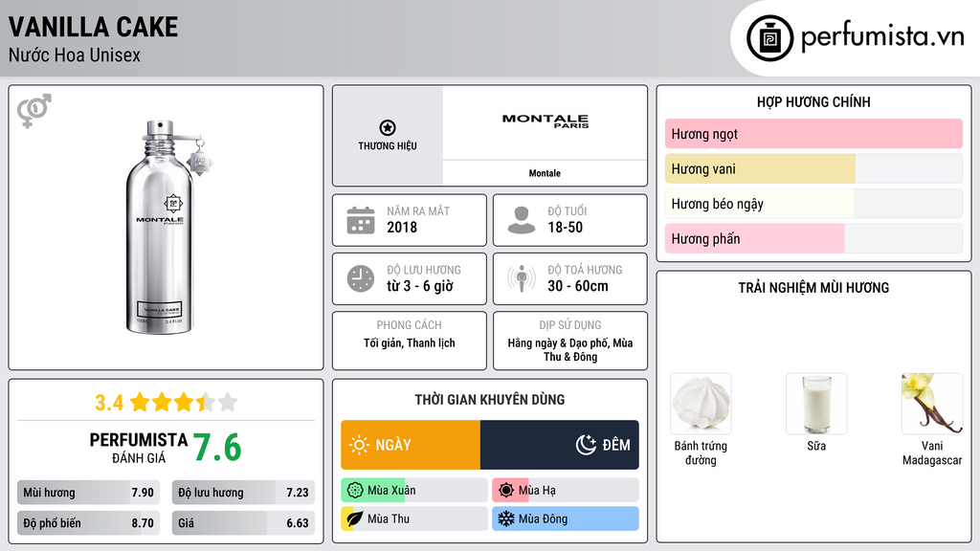Image resolution: width=980 pixels, height=551 pixels.
Task: Click the leaf icon for Mùa Thu
Action: tap(354, 518)
